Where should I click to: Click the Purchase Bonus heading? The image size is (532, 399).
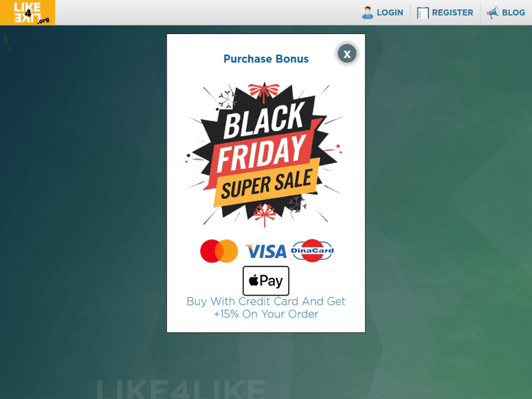click(x=266, y=59)
